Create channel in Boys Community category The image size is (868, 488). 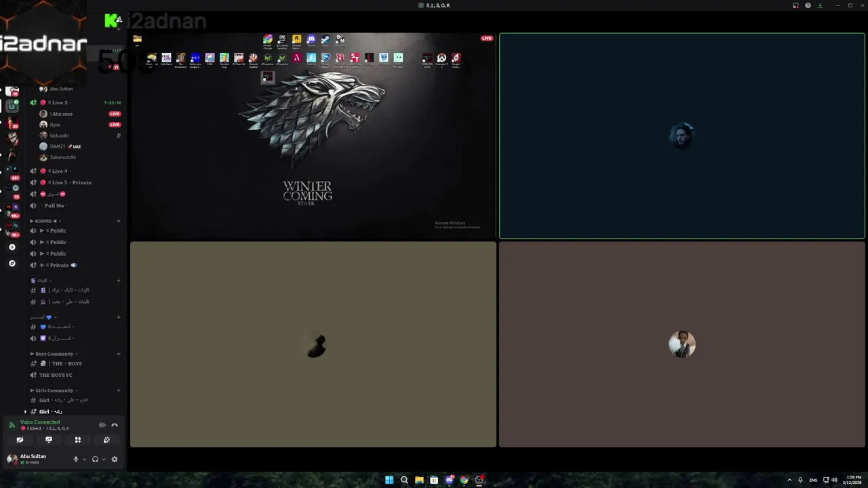point(118,354)
